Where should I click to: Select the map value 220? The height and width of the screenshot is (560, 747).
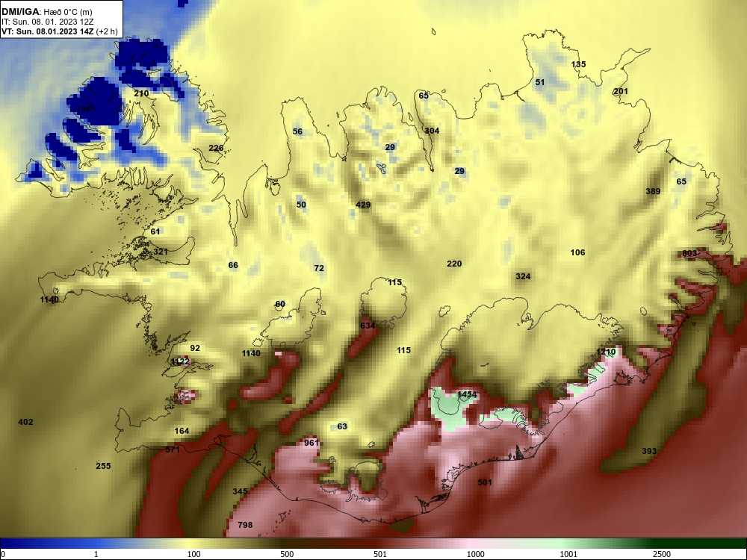(454, 264)
